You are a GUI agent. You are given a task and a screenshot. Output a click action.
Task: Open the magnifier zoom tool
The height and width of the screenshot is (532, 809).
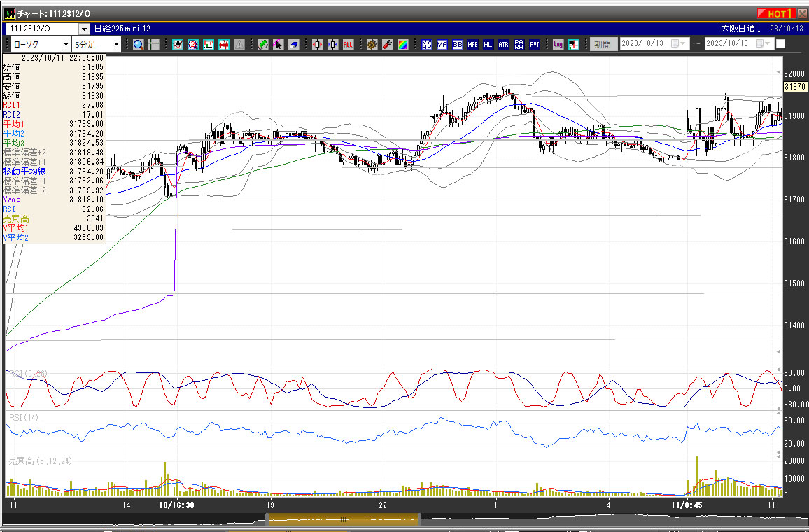pos(139,45)
